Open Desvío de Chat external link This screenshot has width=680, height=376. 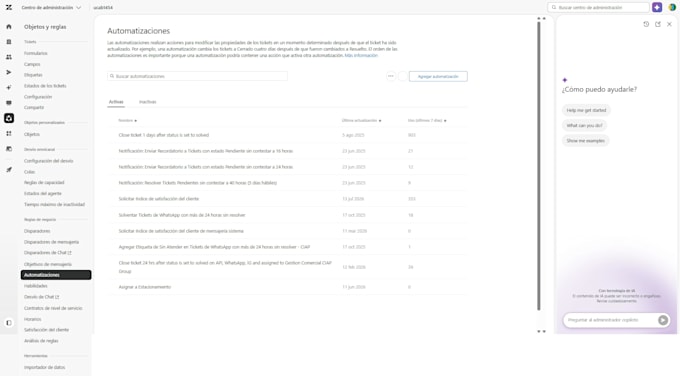[41, 297]
